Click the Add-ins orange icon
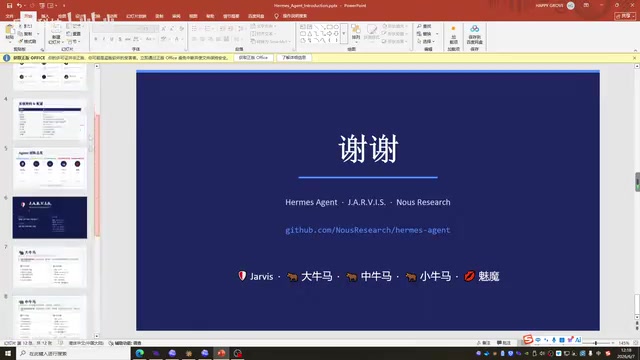640x360 pixels. coord(453,29)
